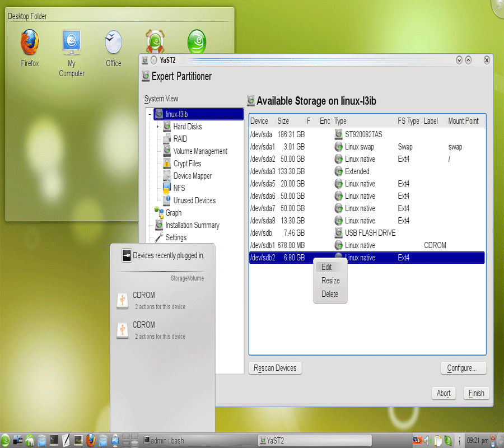Open the Klipper clipboard tray icon
Screen dimensions: 504x448
tap(438, 441)
